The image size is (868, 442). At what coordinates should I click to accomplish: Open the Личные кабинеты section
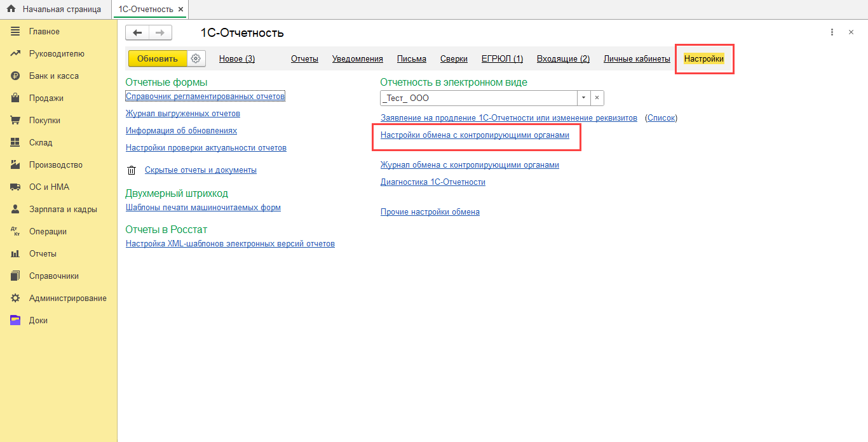637,59
